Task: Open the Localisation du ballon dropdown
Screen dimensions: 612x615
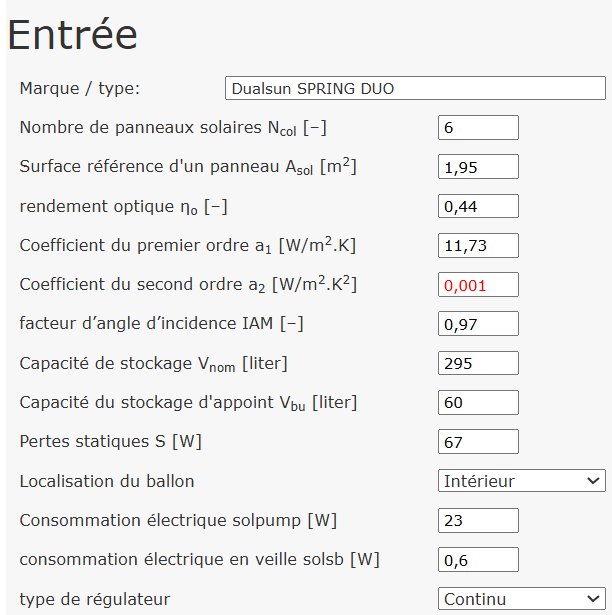Action: point(522,480)
